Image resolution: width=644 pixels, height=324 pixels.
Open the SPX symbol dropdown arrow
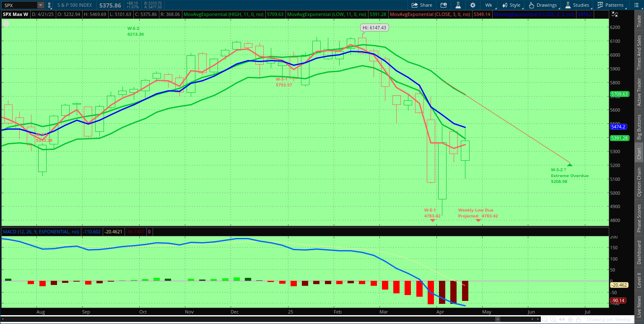40,5
